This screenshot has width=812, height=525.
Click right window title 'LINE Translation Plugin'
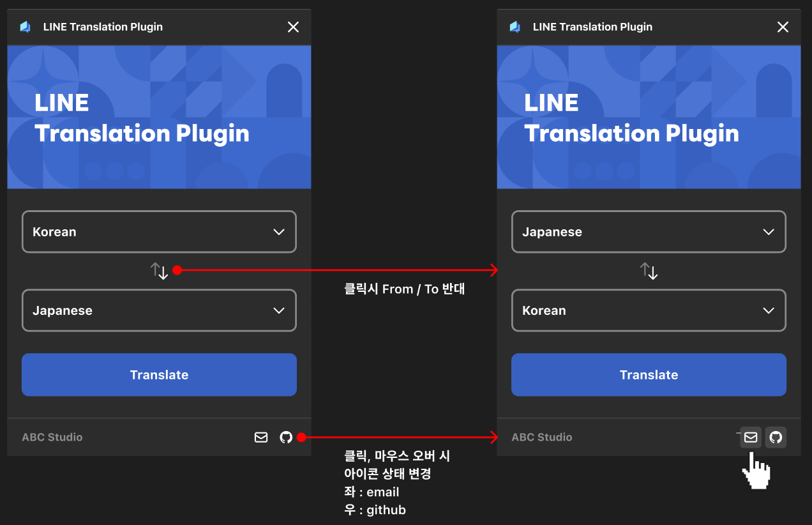click(x=592, y=27)
